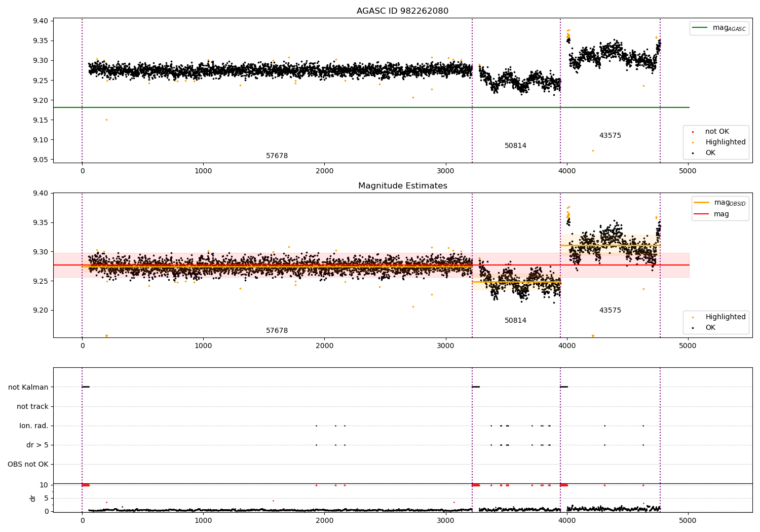Screen dimensions: 760x532
Task: Click the green line sample in mag AGASC legend
Action: coord(700,28)
